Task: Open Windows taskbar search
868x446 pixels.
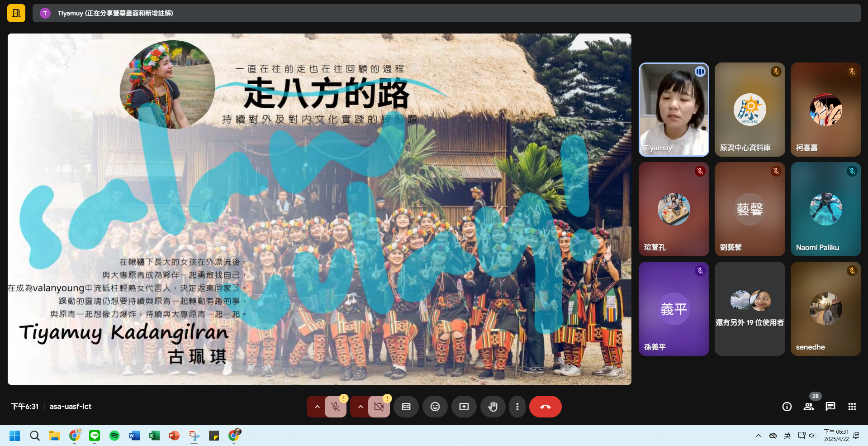Action: [x=35, y=436]
